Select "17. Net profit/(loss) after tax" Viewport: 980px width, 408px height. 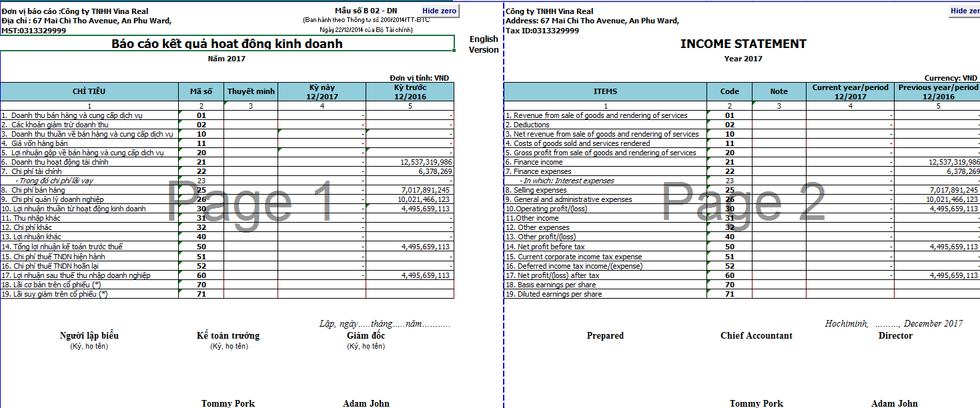click(x=552, y=275)
